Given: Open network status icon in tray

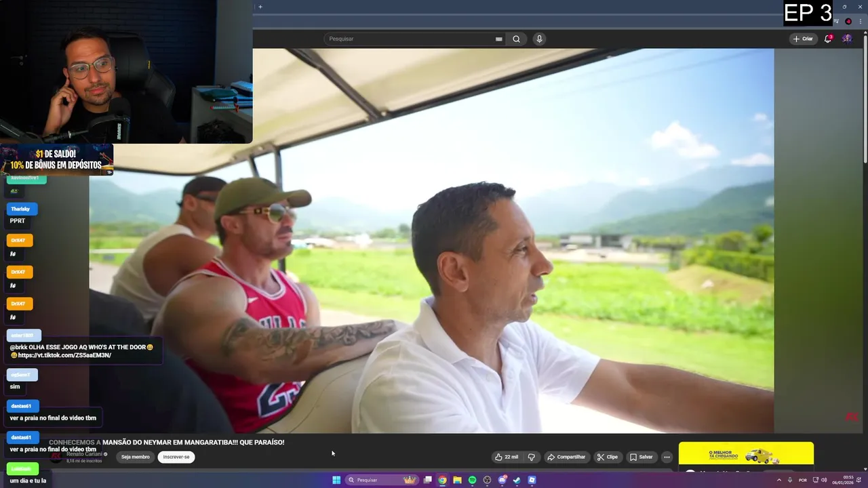Looking at the screenshot, I should [x=815, y=480].
